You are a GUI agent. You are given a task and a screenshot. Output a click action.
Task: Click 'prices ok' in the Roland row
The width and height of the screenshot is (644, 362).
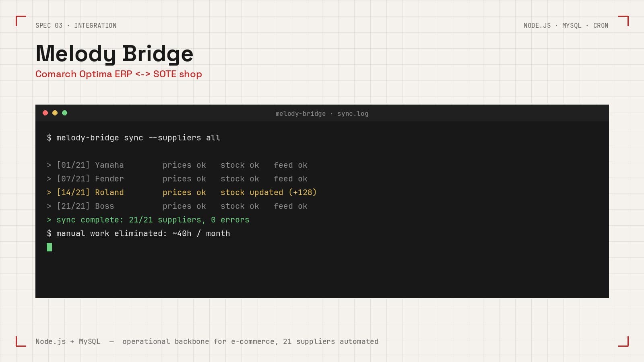184,192
